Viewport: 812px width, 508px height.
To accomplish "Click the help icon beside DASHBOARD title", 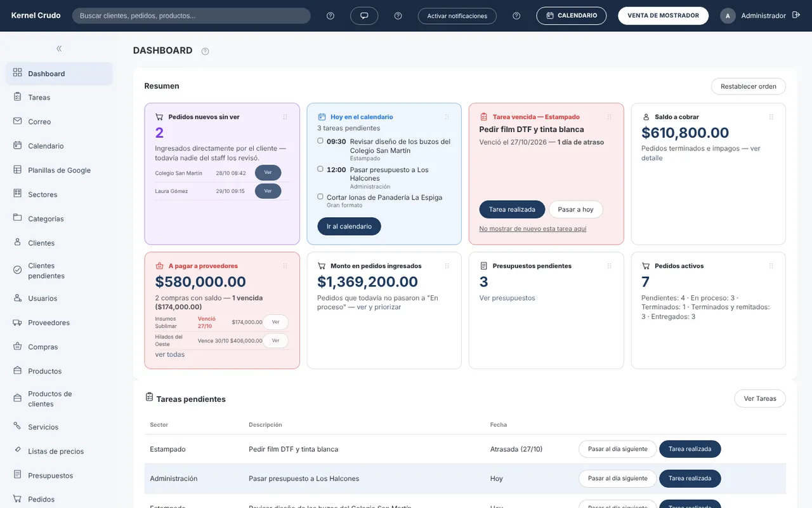I will click(x=205, y=51).
